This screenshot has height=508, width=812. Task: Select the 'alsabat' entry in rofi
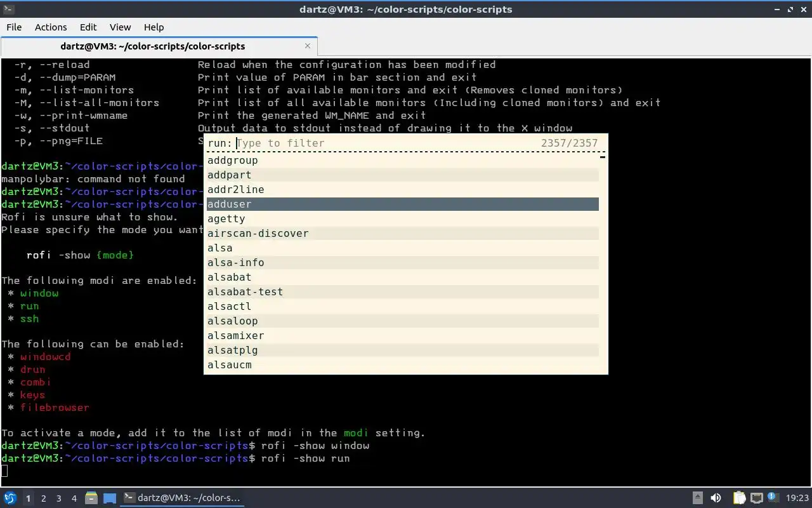403,277
